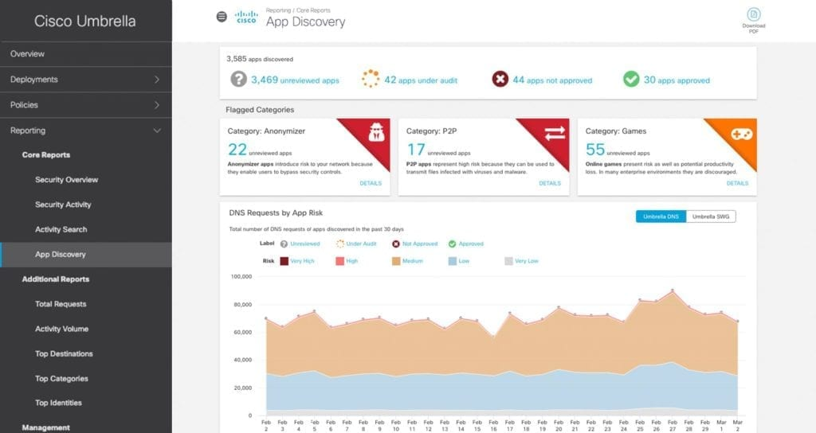
Task: Go to Top Destinations report
Action: 64,354
